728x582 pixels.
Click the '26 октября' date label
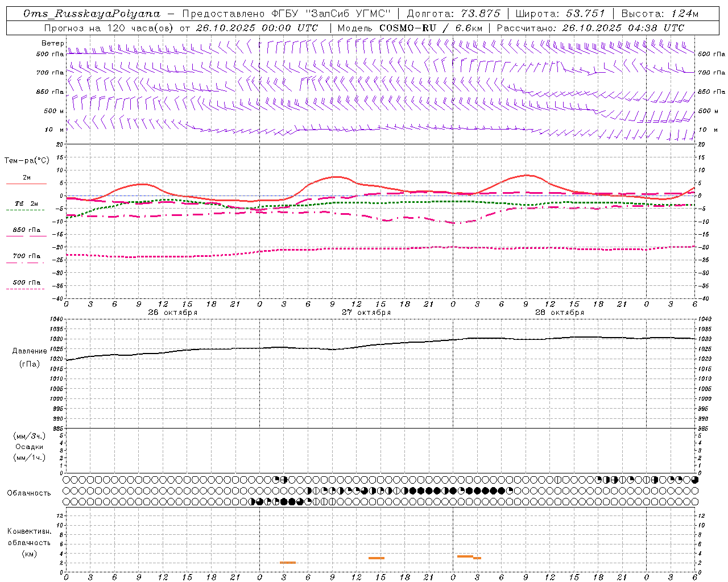(173, 313)
